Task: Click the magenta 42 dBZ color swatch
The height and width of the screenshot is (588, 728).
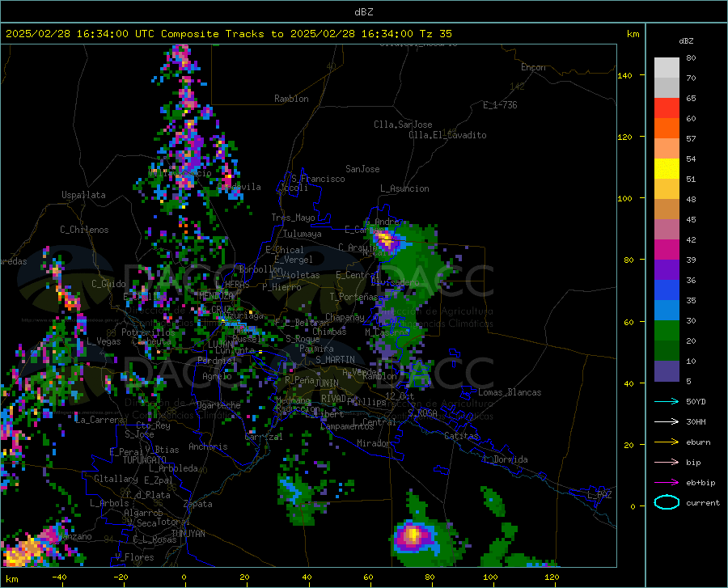Action: 667,249
